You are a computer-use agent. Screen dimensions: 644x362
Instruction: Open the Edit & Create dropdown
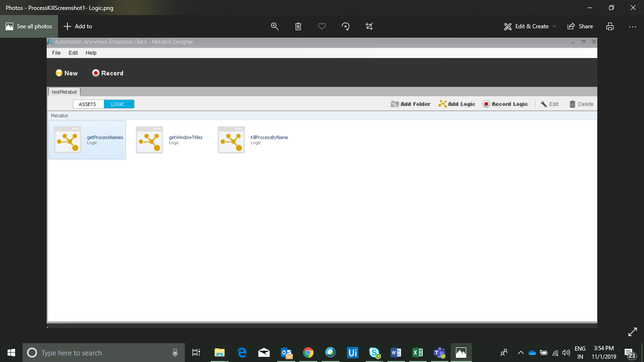[x=530, y=26]
